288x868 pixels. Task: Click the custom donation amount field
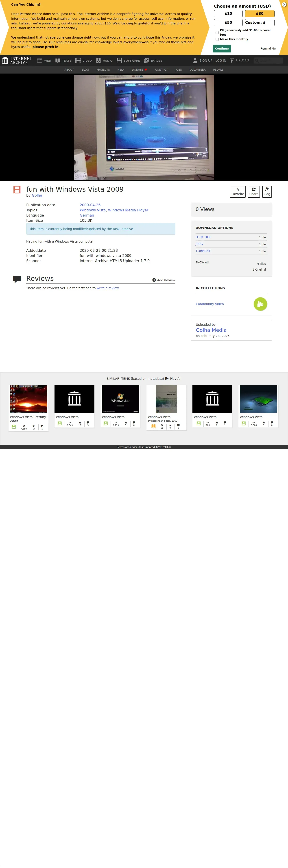[x=270, y=23]
